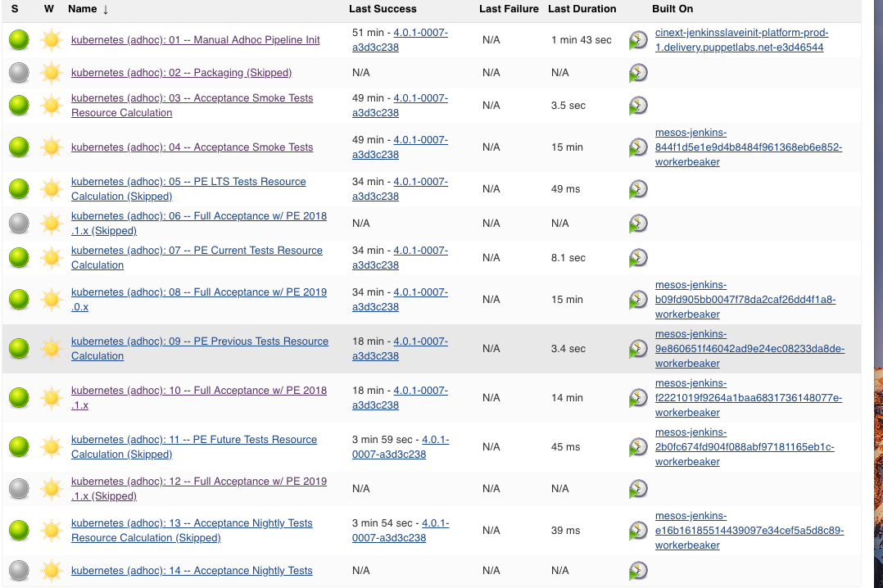Screen dimensions: 883x588
Task: Schedule build for 10 Full Acceptance PE 2018.1.x
Action: click(x=638, y=398)
